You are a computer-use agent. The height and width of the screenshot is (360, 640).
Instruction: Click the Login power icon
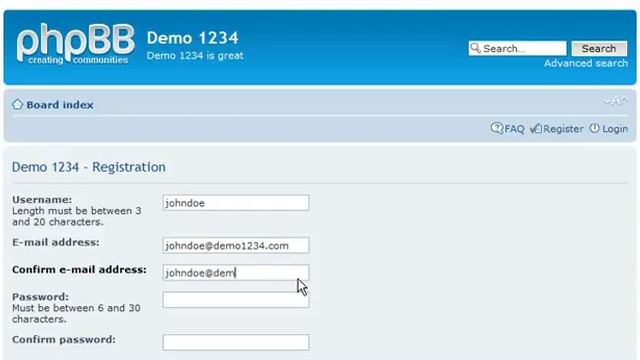(x=594, y=129)
